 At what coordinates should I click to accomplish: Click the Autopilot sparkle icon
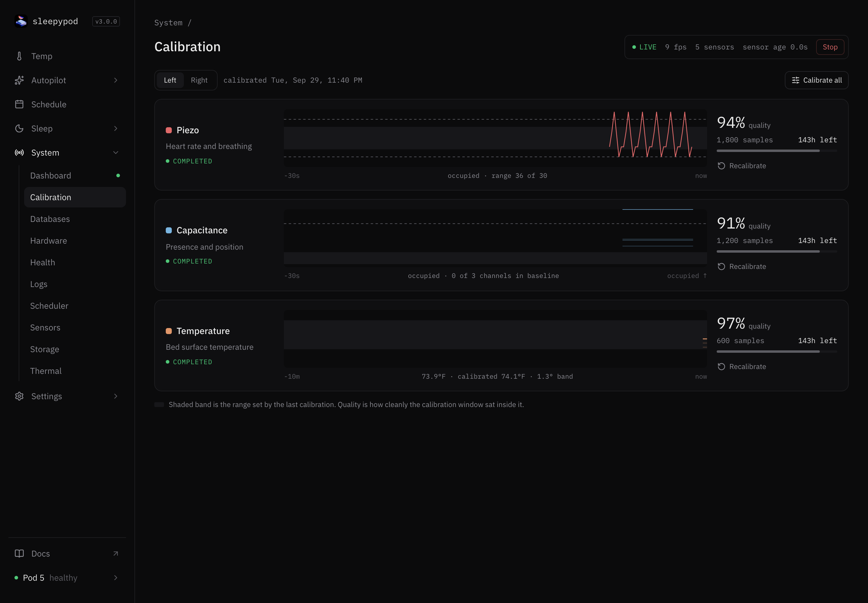click(x=19, y=80)
